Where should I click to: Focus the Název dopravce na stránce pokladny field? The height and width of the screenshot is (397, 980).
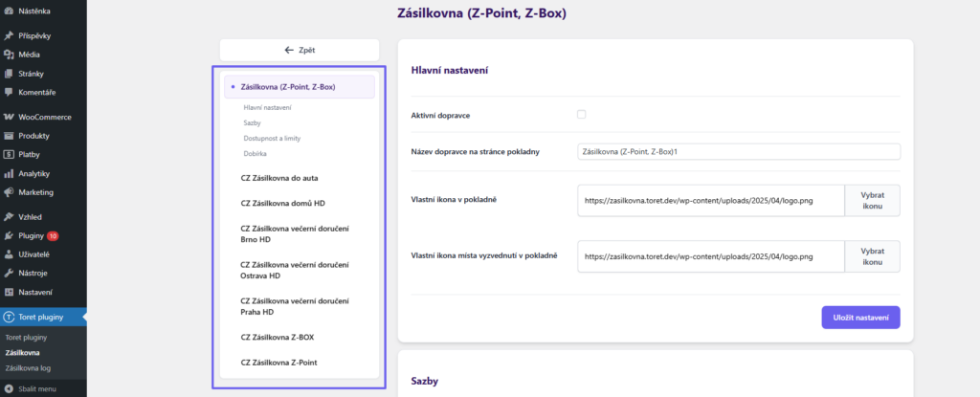pyautogui.click(x=739, y=152)
